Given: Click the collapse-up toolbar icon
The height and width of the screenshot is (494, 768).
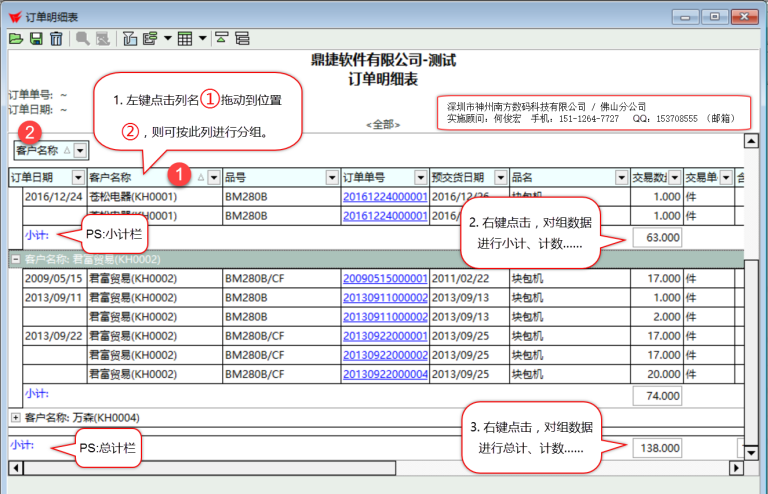Looking at the screenshot, I should point(221,39).
